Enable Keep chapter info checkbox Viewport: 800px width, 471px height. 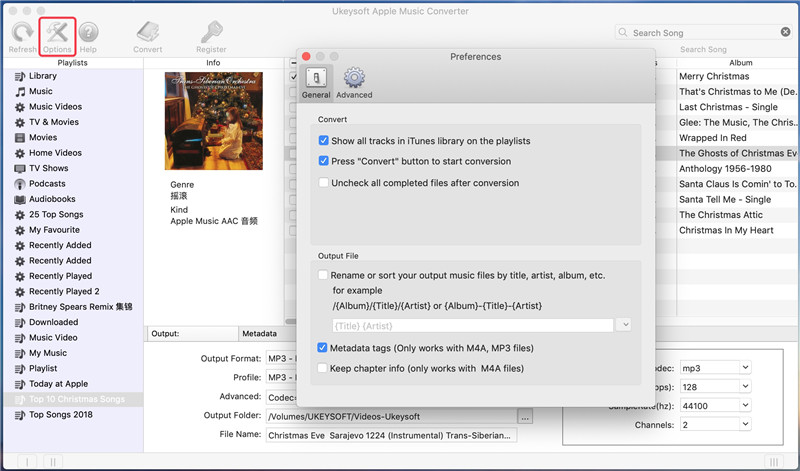coord(322,368)
